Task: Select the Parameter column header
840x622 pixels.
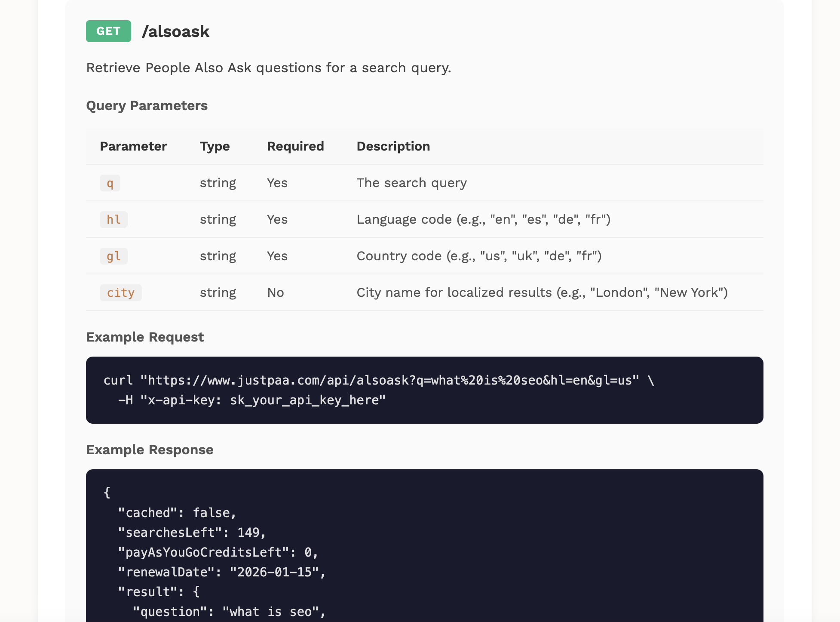Action: [133, 146]
